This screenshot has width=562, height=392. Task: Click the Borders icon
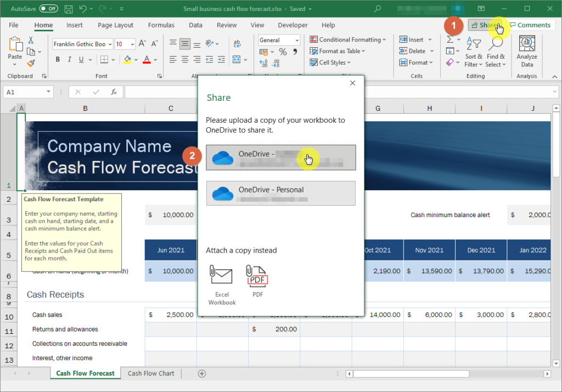point(104,59)
